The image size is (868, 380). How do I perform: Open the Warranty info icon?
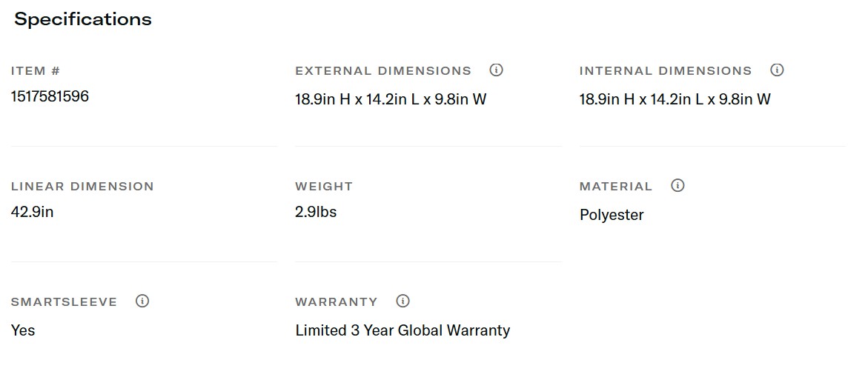[403, 301]
